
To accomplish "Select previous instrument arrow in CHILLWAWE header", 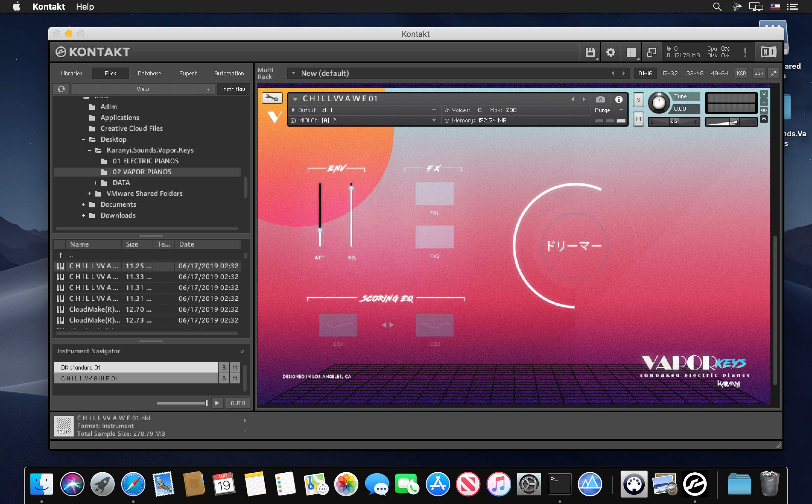I will [x=573, y=99].
